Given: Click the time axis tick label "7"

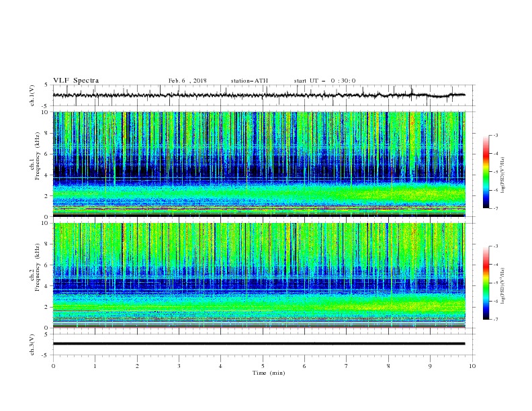Looking at the screenshot, I should (347, 366).
